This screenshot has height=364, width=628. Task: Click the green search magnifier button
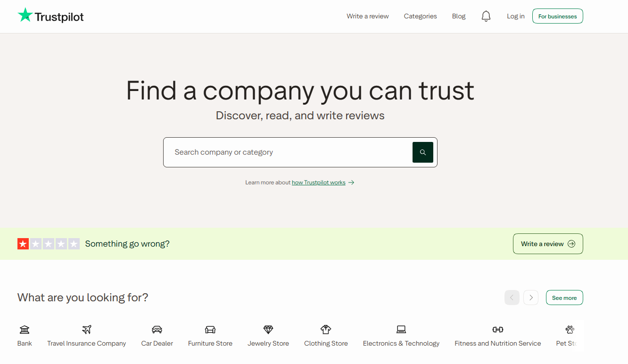(x=423, y=152)
